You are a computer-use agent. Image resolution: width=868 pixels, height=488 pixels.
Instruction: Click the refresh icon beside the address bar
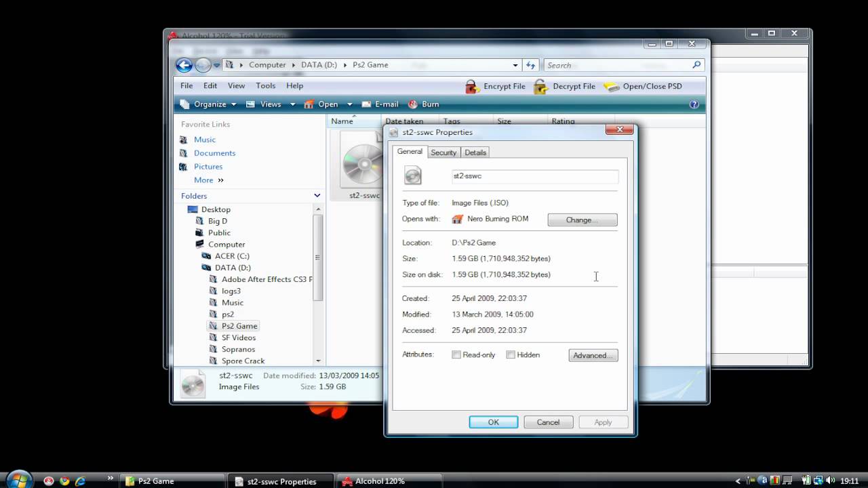pyautogui.click(x=531, y=65)
